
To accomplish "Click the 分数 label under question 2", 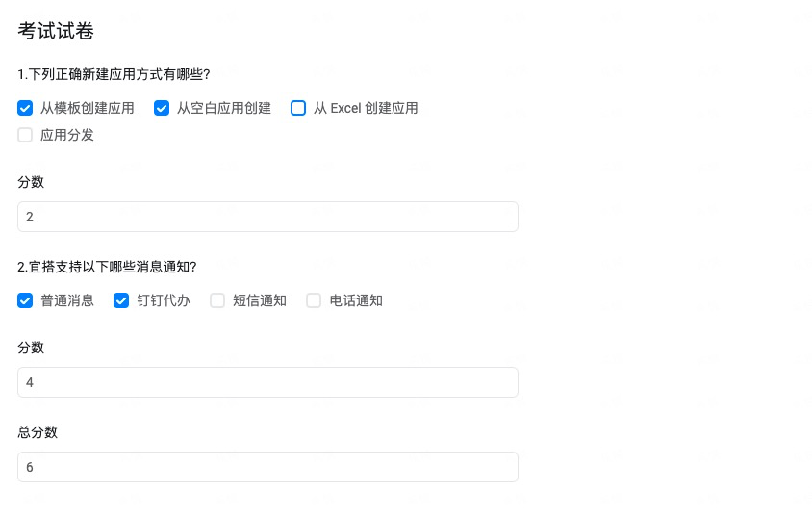I will (x=31, y=348).
